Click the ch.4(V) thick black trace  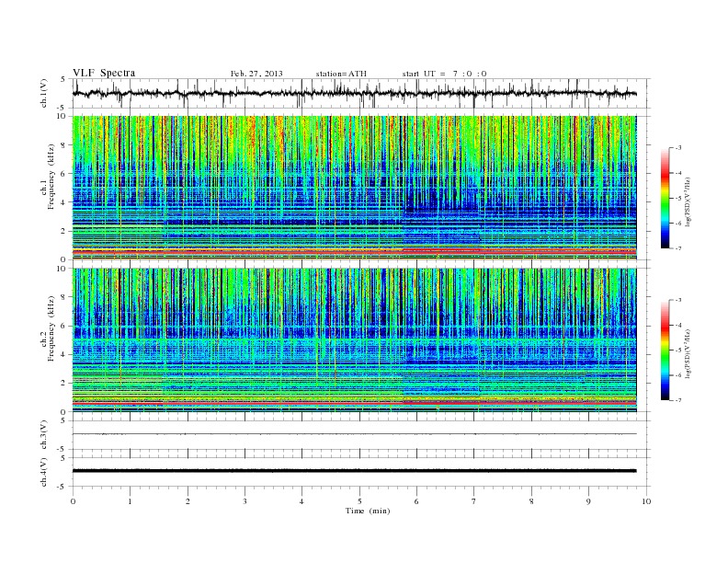(x=354, y=471)
